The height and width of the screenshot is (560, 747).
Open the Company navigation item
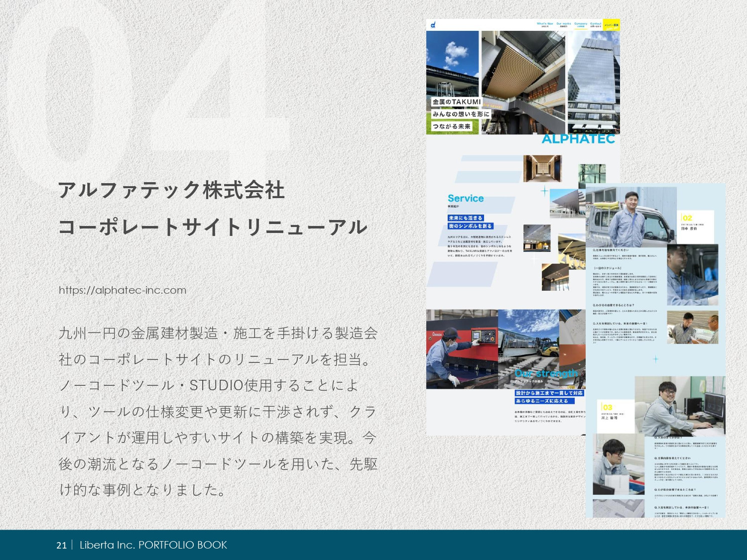[x=581, y=24]
